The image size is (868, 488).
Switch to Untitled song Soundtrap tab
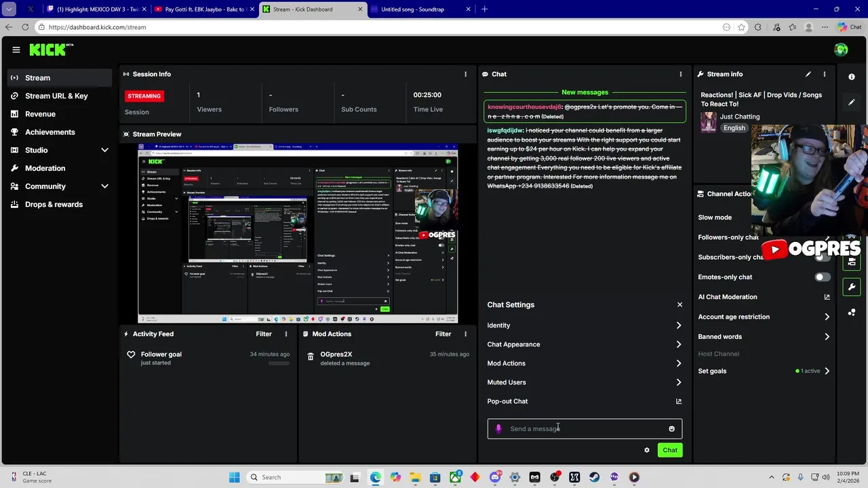(x=420, y=9)
